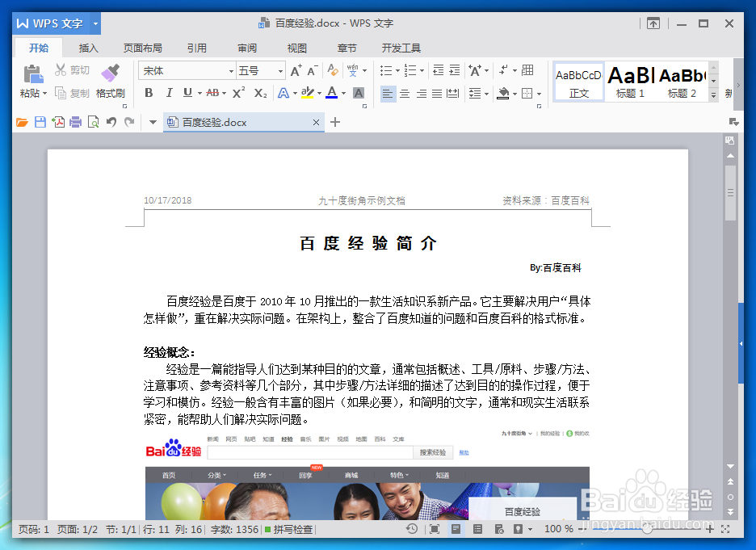
Task: Click the fit-to-window zoom icon
Action: (725, 529)
